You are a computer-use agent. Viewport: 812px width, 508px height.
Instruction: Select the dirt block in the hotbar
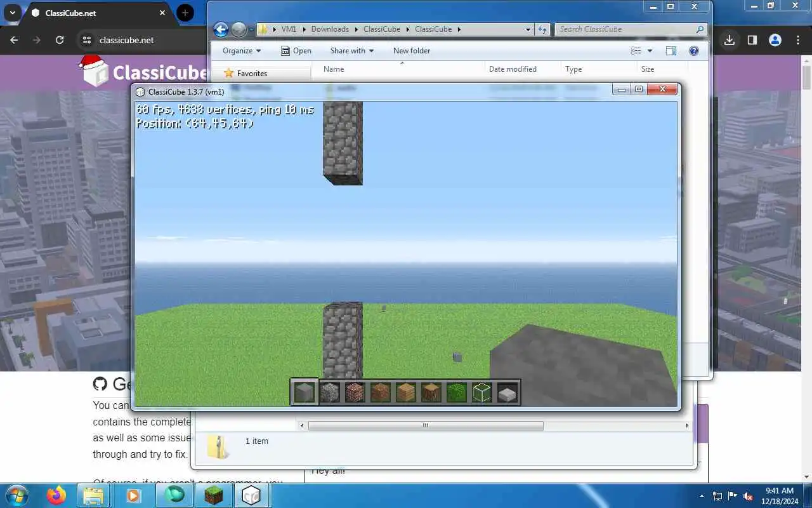(x=381, y=392)
